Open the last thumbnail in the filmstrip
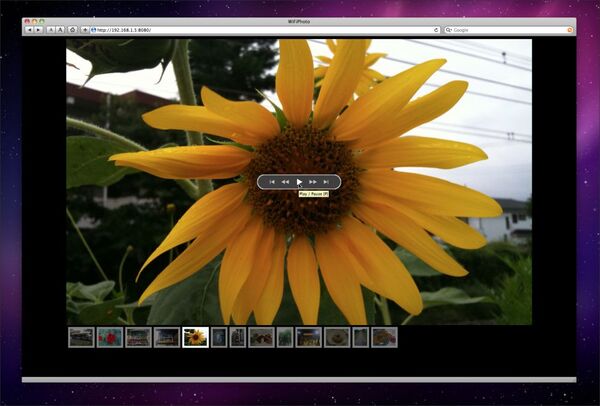Viewport: 600px width, 406px height. [x=384, y=337]
